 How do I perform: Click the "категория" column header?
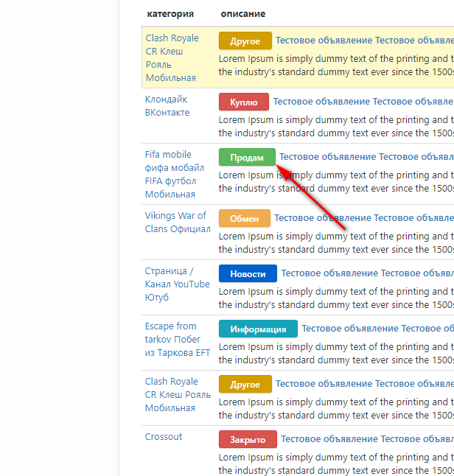coord(170,14)
